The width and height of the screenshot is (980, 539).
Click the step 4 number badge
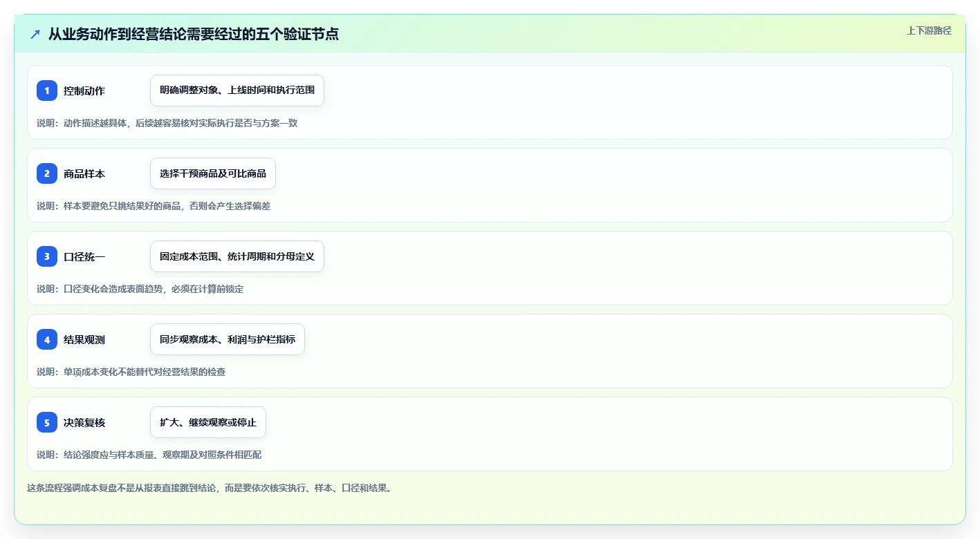pos(47,339)
